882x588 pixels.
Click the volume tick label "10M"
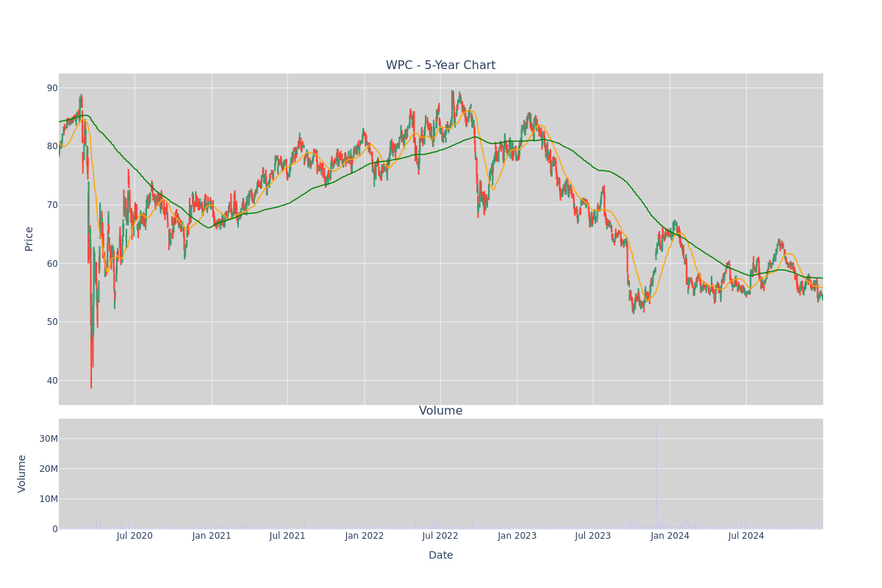[49, 499]
